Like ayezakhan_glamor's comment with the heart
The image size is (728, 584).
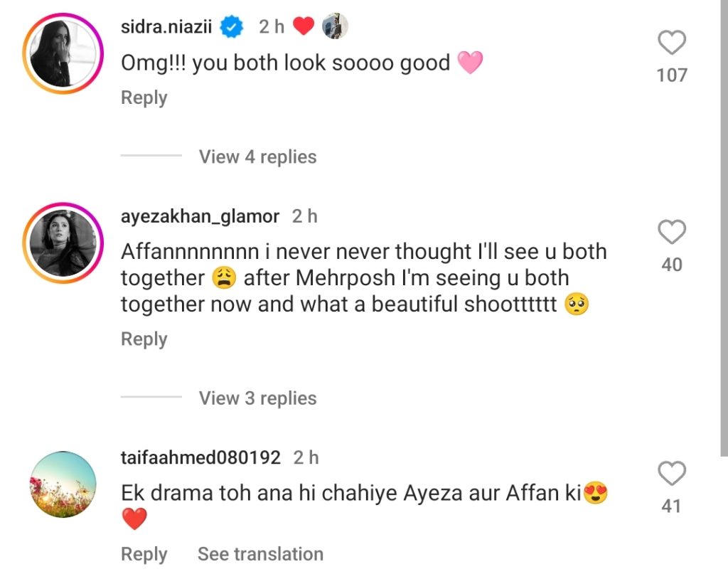point(671,233)
